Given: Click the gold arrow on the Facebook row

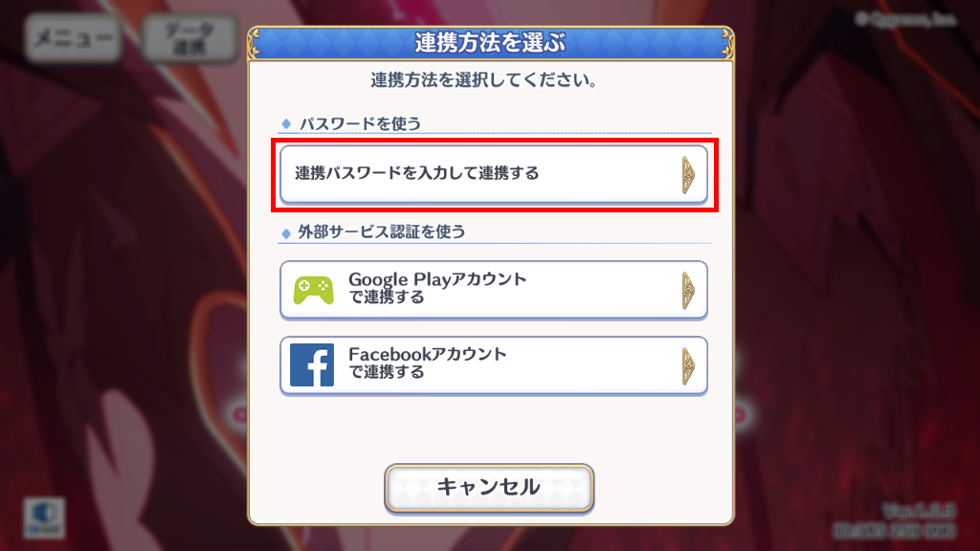Looking at the screenshot, I should [x=688, y=365].
